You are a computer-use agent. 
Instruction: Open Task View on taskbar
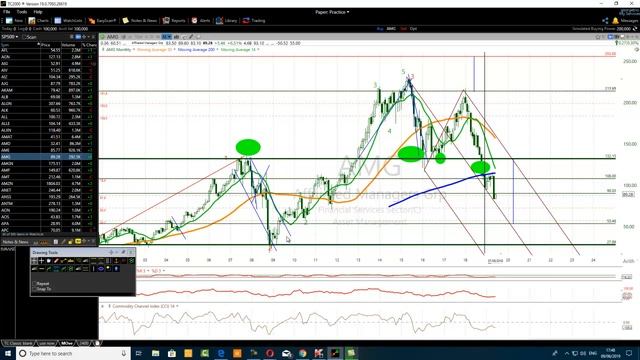click(139, 353)
